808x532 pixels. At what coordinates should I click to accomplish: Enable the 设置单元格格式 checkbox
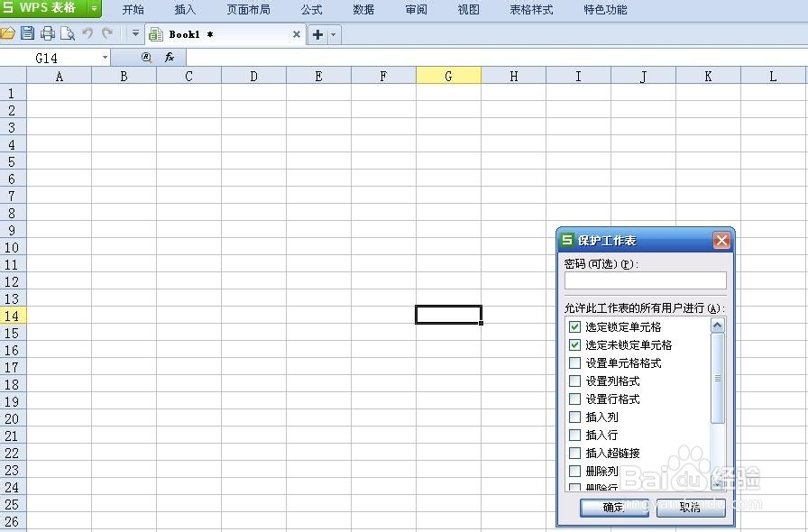(574, 362)
